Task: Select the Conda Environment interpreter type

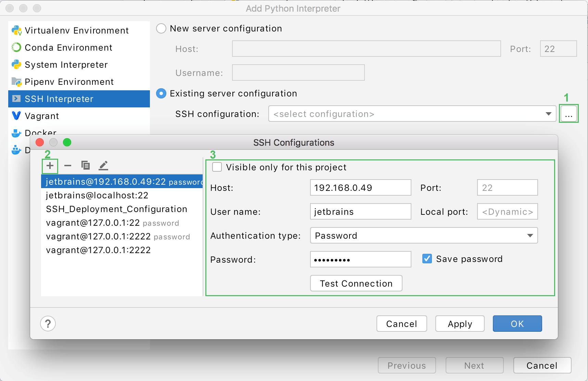Action: (68, 48)
